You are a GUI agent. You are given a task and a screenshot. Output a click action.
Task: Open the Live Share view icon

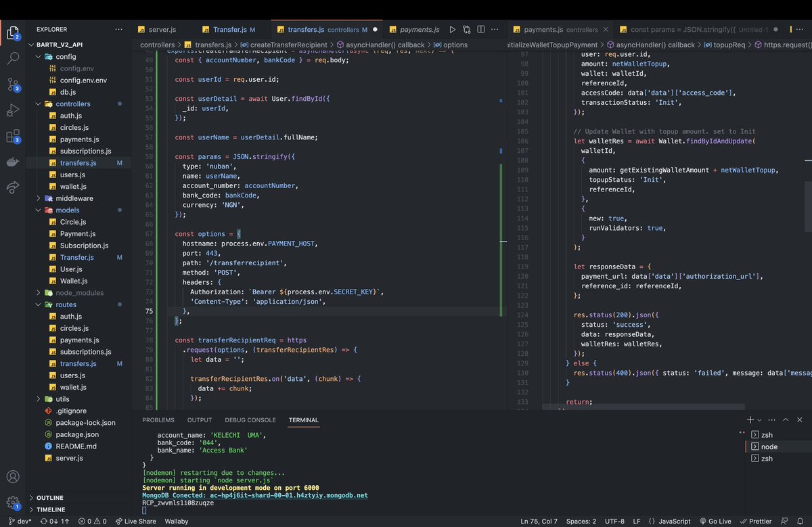13,187
